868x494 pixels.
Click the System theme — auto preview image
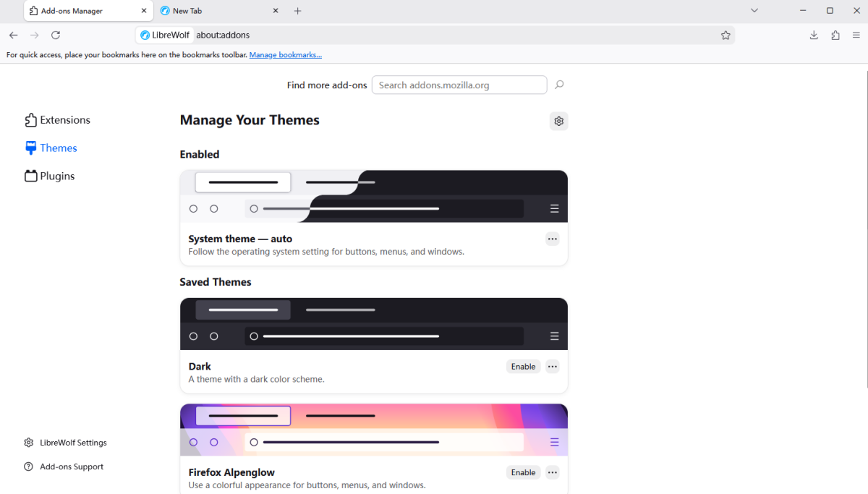point(374,196)
